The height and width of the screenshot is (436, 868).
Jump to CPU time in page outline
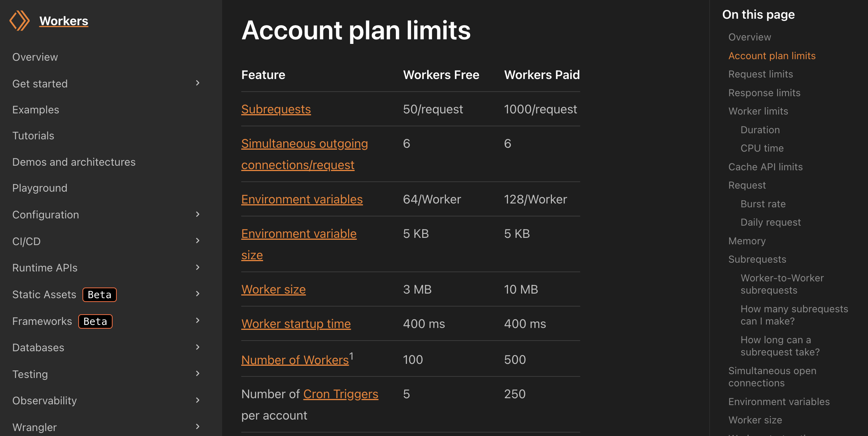pyautogui.click(x=762, y=148)
